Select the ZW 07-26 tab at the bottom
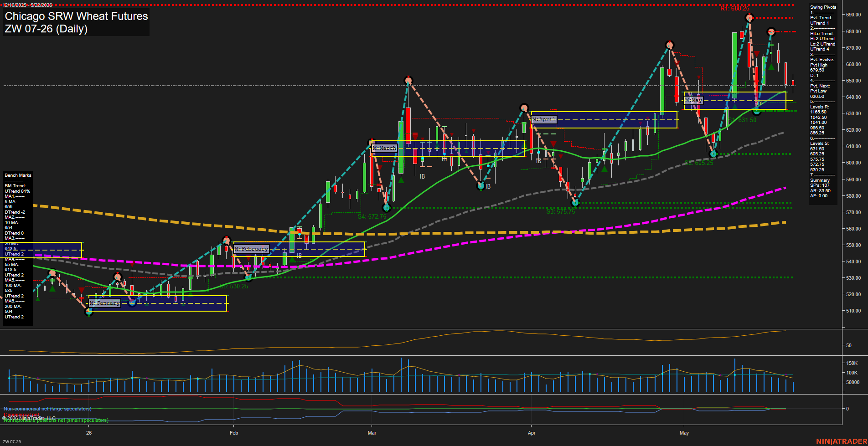The image size is (868, 446). [12, 441]
